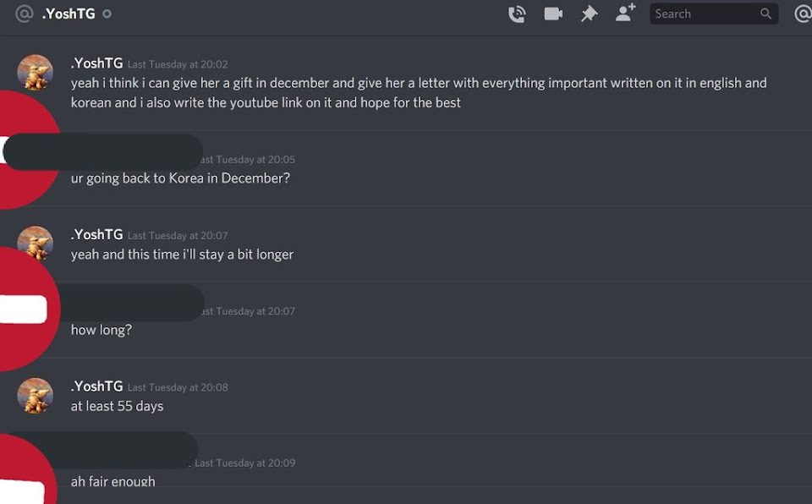This screenshot has width=812, height=504.
Task: Start a video call
Action: point(553,14)
